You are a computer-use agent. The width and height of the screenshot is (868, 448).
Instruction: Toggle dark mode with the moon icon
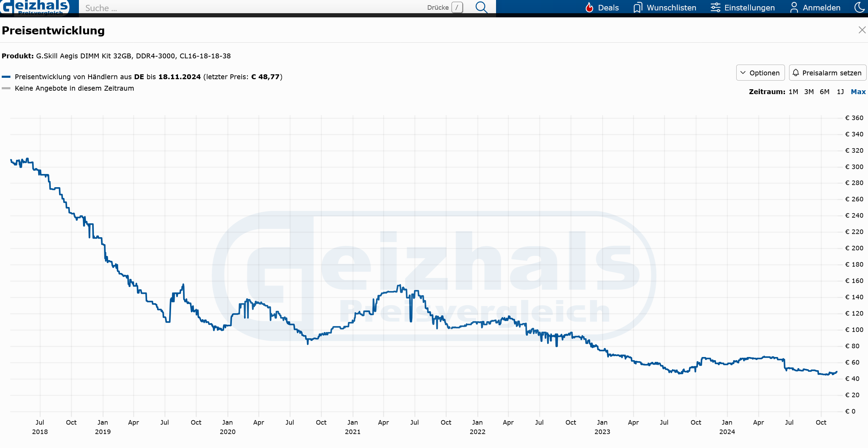pyautogui.click(x=859, y=7)
